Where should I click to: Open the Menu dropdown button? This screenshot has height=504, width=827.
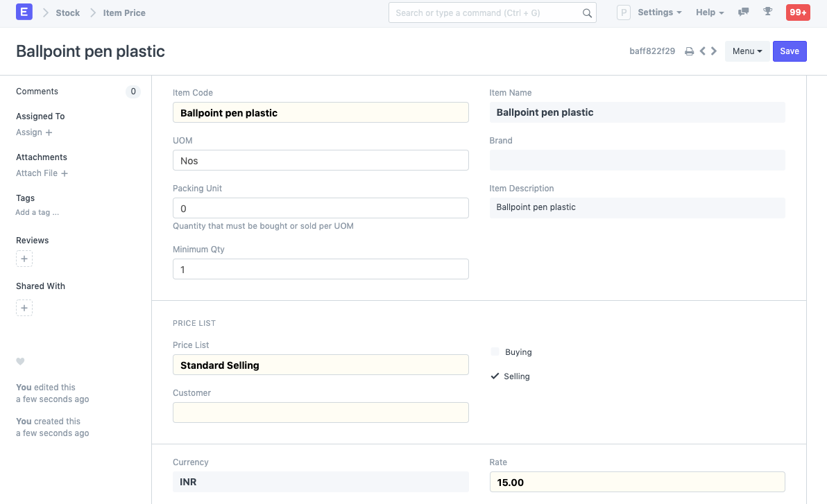tap(747, 51)
